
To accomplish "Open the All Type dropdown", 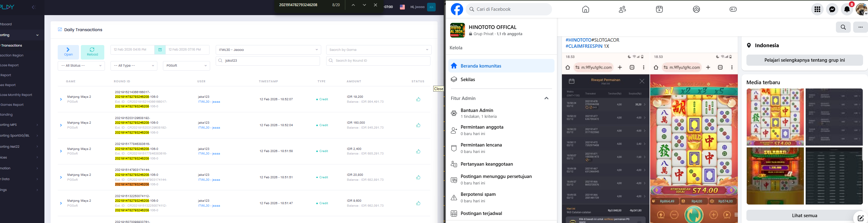I will (x=134, y=66).
